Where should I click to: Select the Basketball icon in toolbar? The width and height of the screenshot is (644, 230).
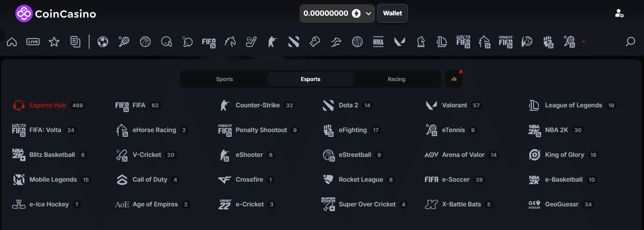tap(145, 42)
